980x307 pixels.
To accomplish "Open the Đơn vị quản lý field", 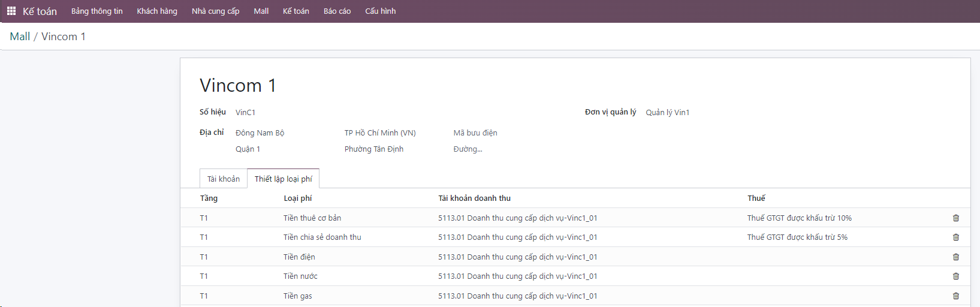I will coord(668,112).
